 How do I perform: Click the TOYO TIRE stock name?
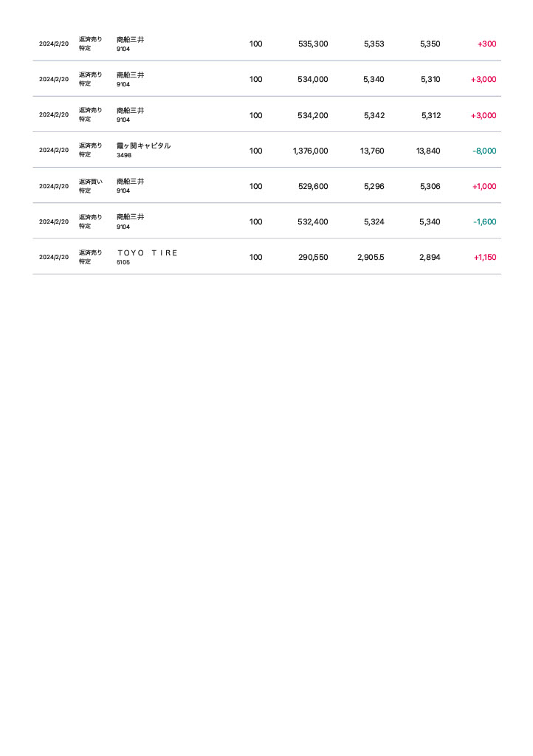pyautogui.click(x=147, y=252)
